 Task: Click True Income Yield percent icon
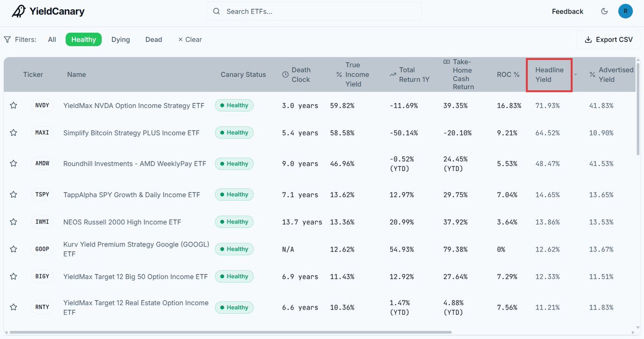tap(339, 75)
